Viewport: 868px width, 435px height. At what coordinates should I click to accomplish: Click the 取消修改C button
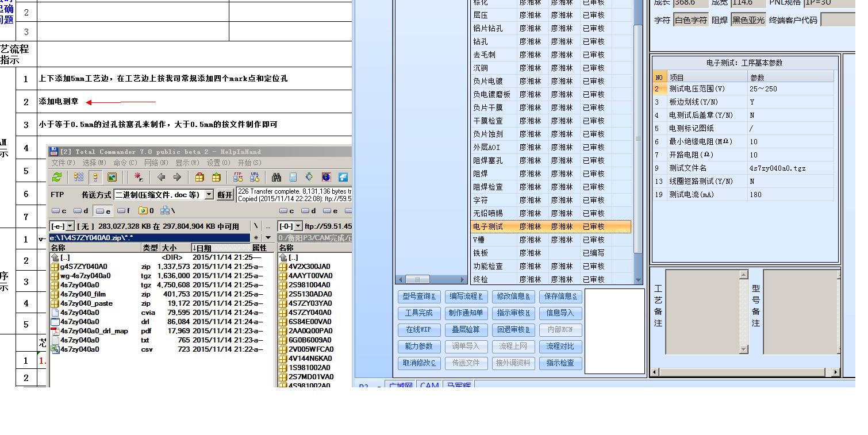click(419, 363)
